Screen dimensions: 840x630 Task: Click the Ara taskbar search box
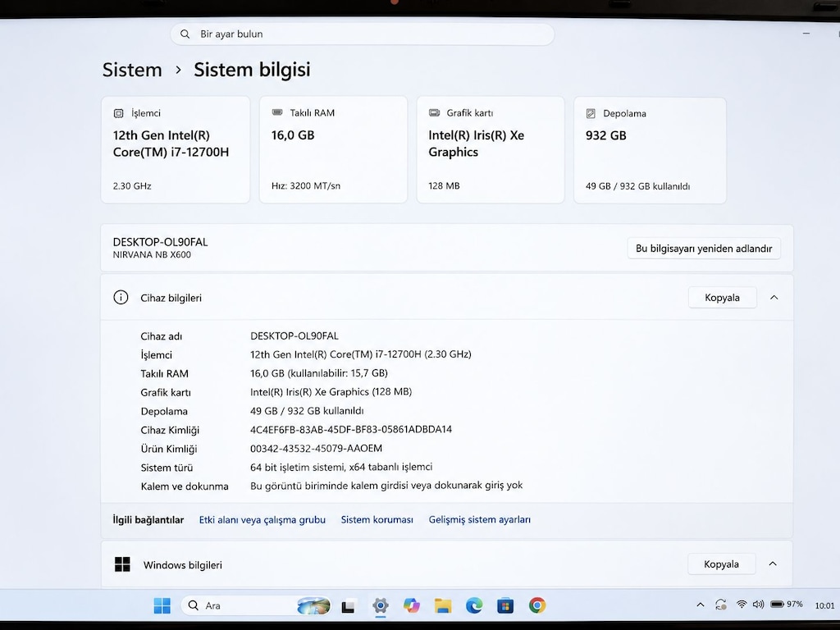point(256,605)
